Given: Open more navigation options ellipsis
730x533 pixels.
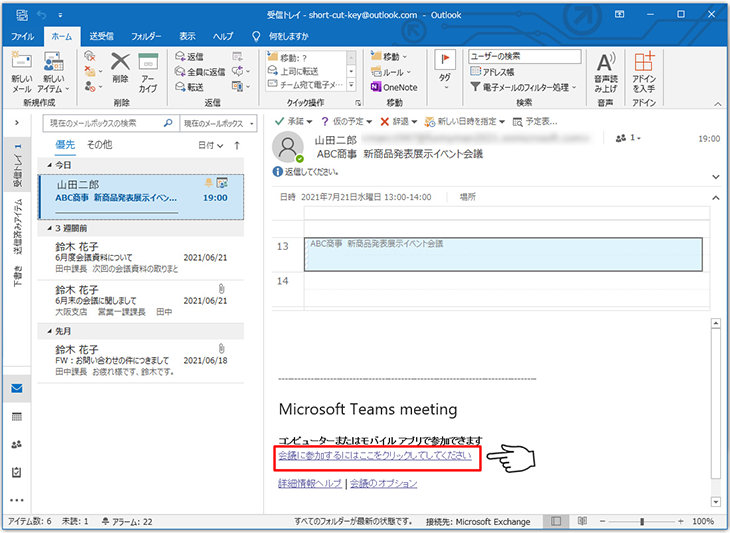Looking at the screenshot, I should [x=17, y=500].
